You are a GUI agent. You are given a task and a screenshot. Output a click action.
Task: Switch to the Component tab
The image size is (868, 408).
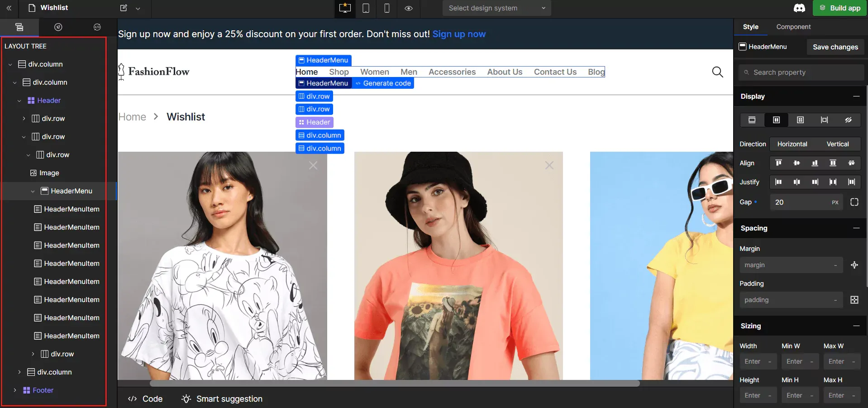point(793,27)
